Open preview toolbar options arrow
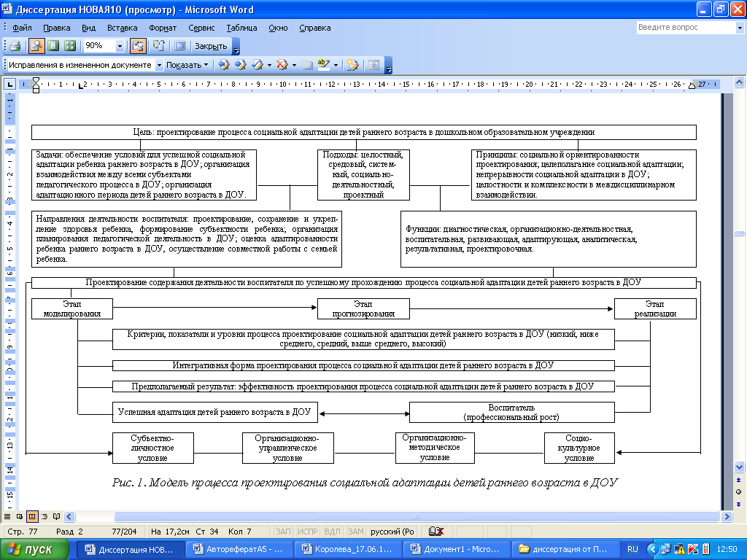 (x=236, y=47)
